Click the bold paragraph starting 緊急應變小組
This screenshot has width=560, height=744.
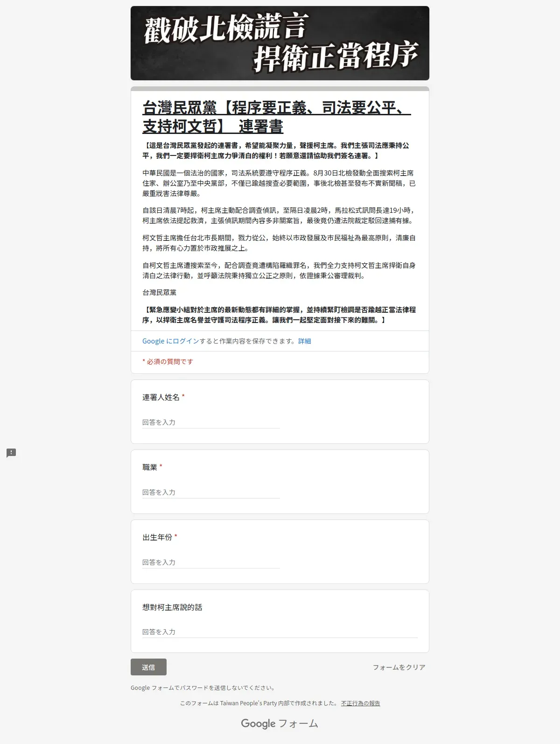click(x=279, y=315)
